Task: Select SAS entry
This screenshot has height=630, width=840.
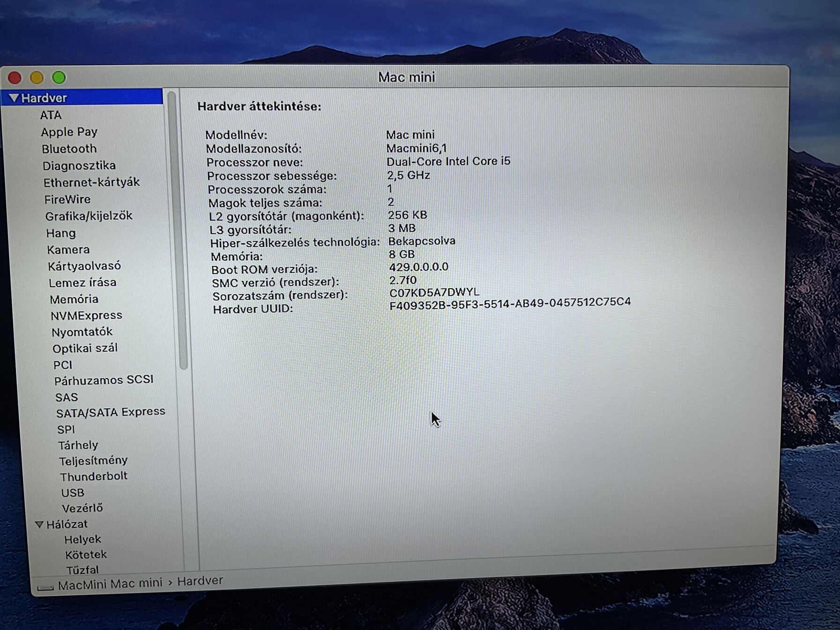Action: [x=67, y=398]
